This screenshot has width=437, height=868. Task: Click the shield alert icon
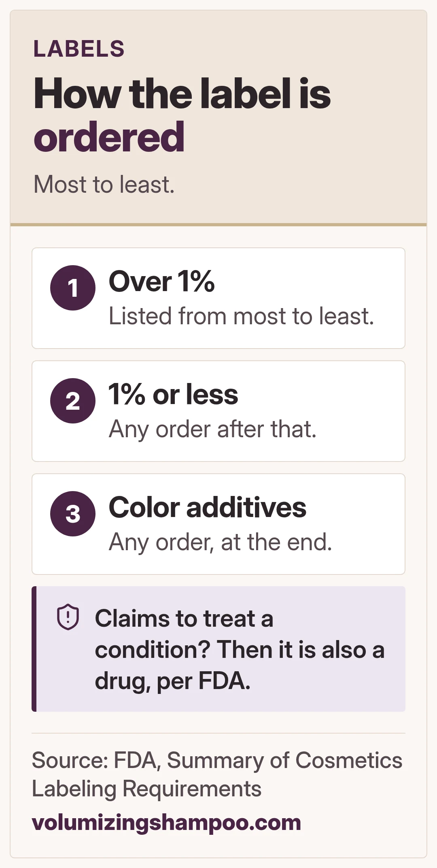[x=68, y=617]
